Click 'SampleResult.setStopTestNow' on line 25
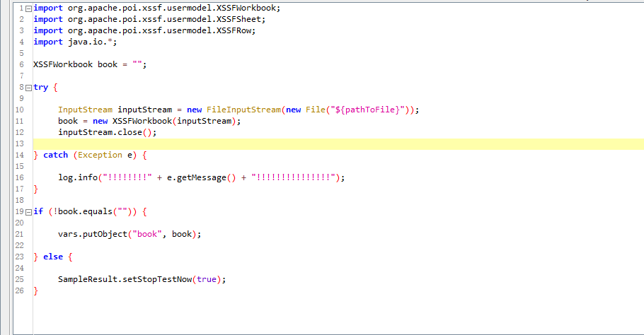Viewport: 644px width, 335px height. pos(125,279)
